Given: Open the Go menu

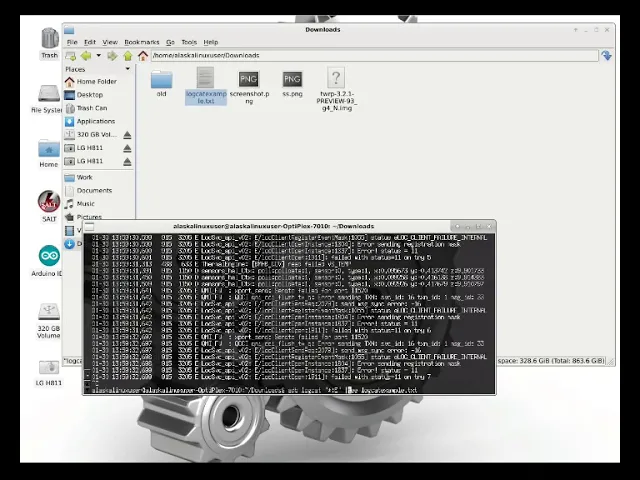Looking at the screenshot, I should click(x=170, y=42).
